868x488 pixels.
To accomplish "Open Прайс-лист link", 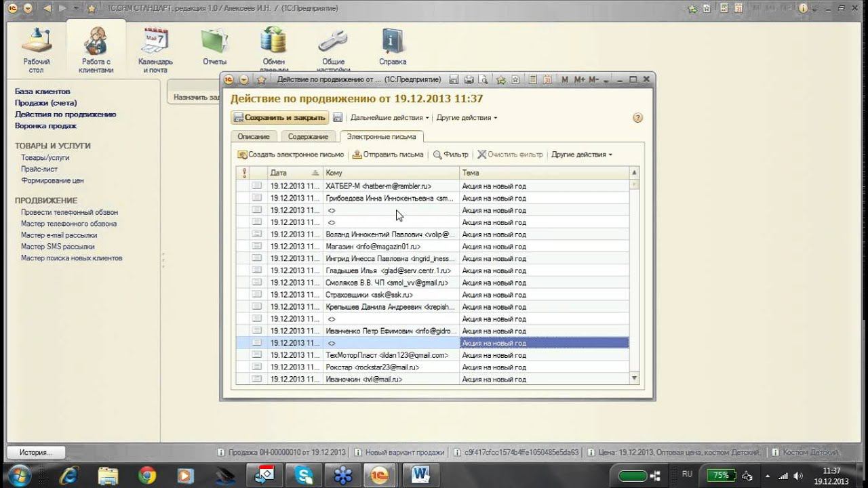I will pyautogui.click(x=39, y=169).
